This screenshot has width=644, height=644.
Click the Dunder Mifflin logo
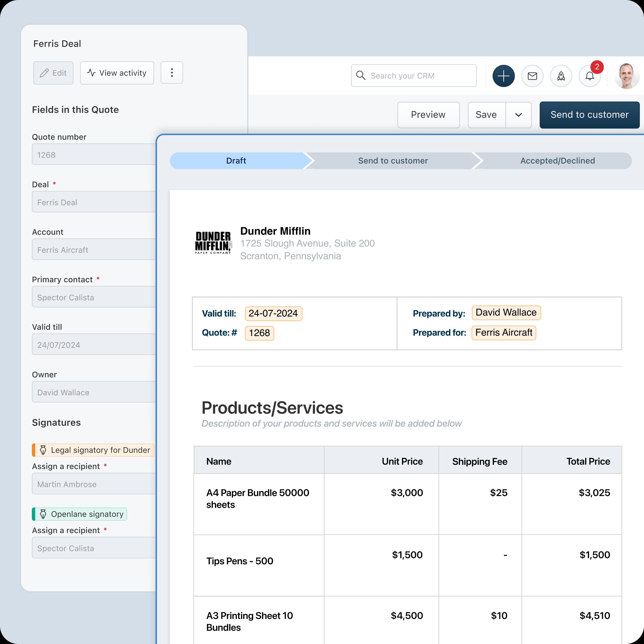214,243
